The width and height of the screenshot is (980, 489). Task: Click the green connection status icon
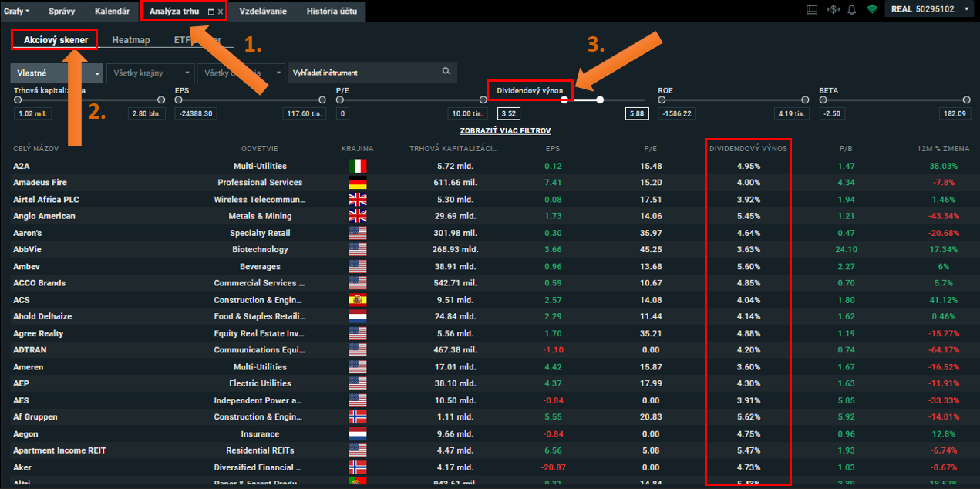click(872, 10)
